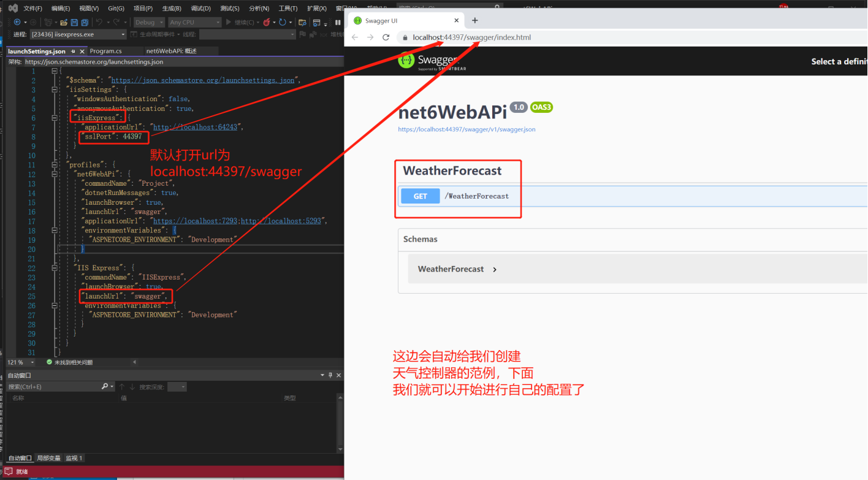The image size is (868, 480).
Task: Save the current file with the single-disk icon
Action: point(74,23)
